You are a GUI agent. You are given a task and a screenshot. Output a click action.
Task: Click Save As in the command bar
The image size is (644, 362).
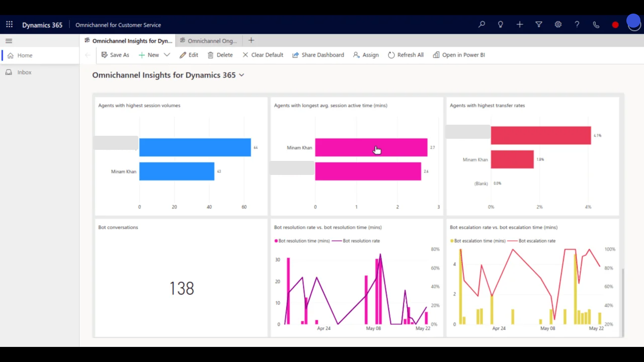click(x=115, y=55)
